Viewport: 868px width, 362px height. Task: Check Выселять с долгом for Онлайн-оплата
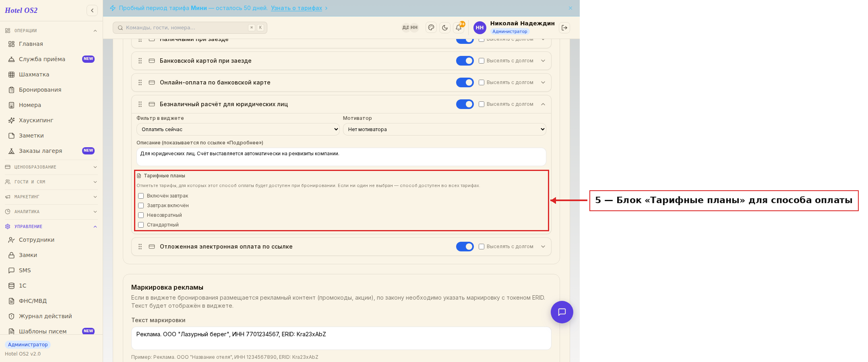click(482, 82)
